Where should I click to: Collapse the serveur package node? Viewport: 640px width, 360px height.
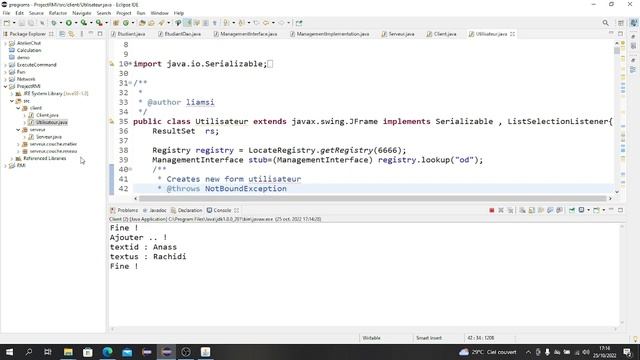coord(18,129)
